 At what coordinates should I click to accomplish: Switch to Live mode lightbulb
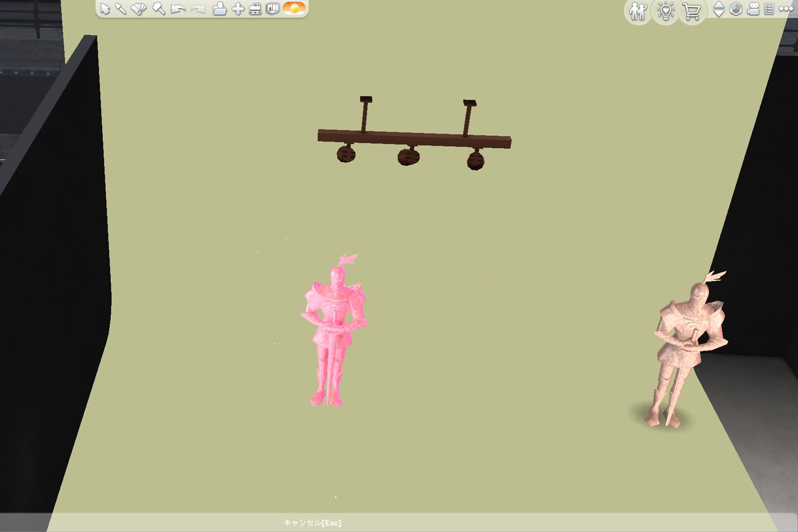(665, 11)
